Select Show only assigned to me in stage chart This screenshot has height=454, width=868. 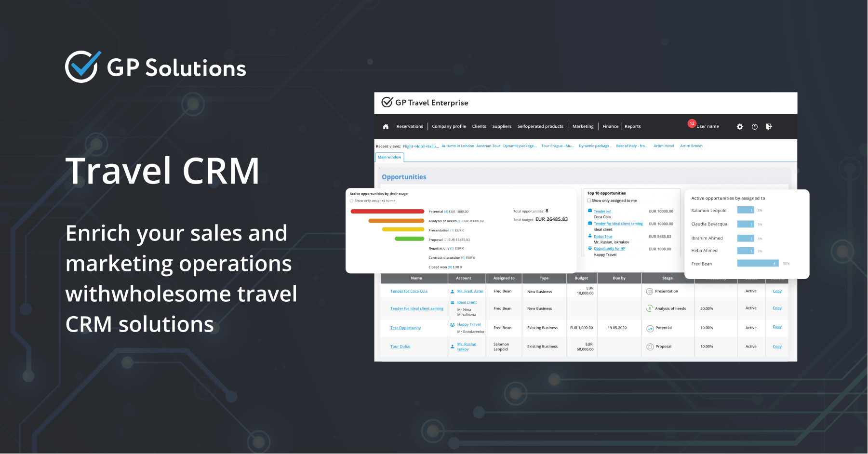click(352, 201)
